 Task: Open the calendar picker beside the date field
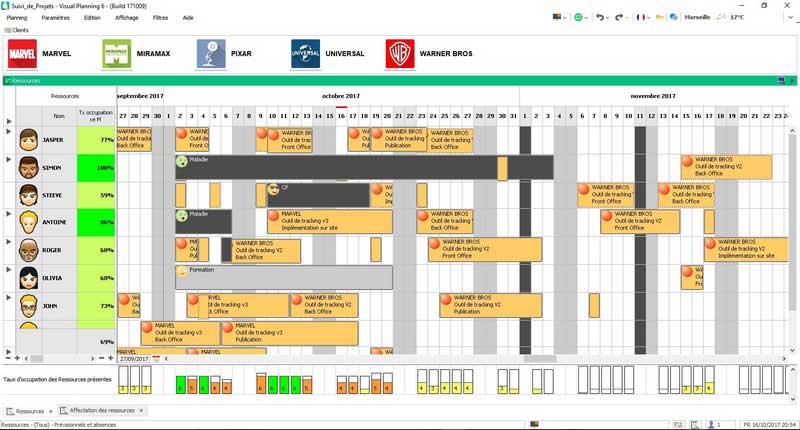coord(156,359)
